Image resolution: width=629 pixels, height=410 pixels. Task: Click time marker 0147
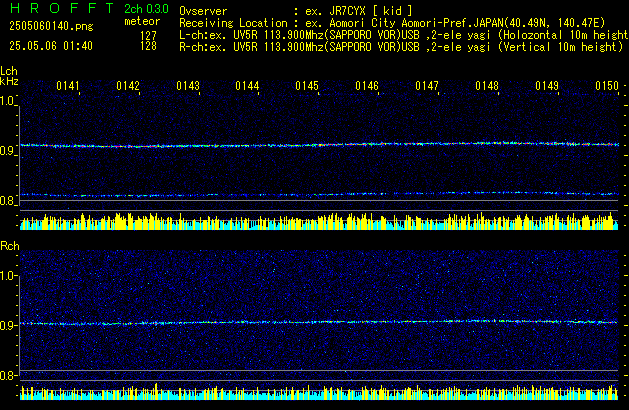(427, 86)
